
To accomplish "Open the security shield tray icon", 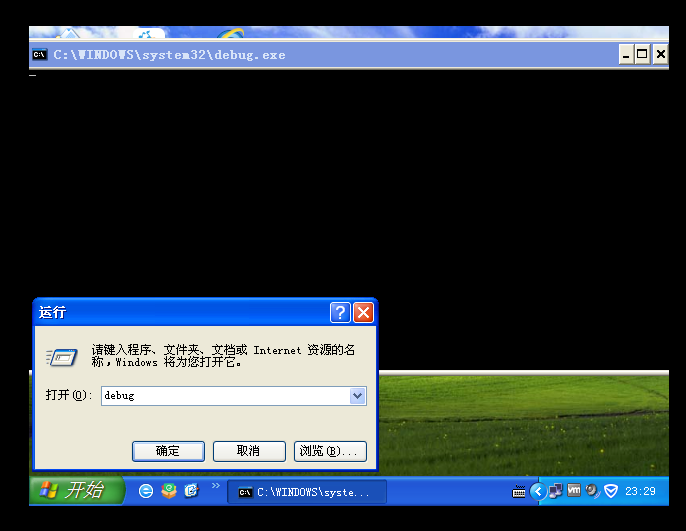I will [611, 491].
